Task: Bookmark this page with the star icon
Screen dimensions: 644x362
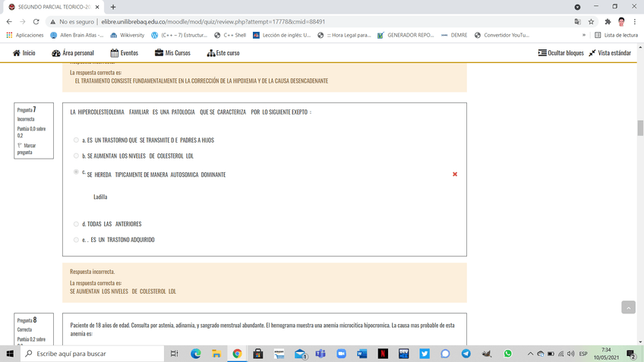Action: 591,22
